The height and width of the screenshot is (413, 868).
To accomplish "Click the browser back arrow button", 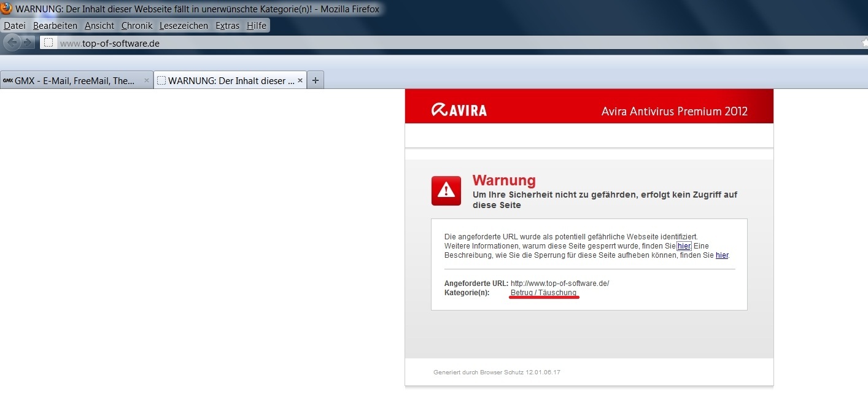I will (13, 43).
